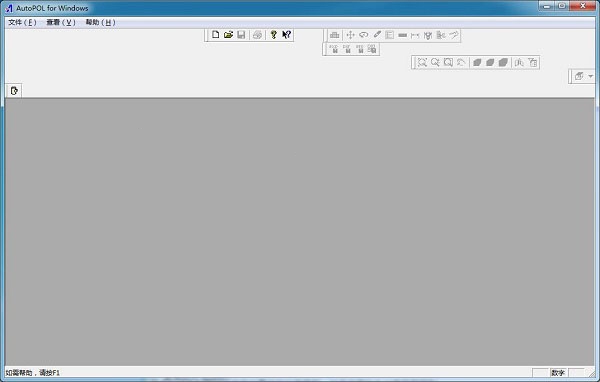Select the move crosshair arrows tool
Viewport: 600px width, 382px height.
(x=350, y=35)
